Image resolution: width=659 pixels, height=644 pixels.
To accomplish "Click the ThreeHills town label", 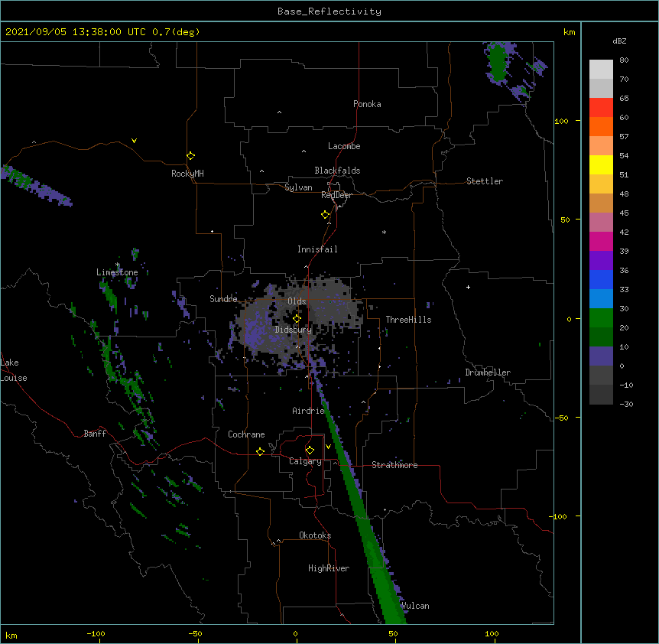I will pos(408,320).
